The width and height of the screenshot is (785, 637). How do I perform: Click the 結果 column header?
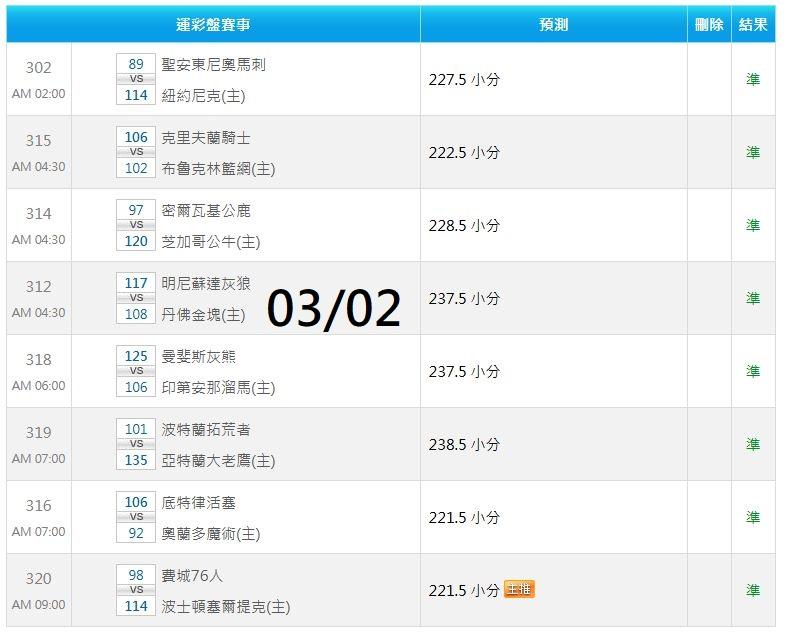click(753, 24)
